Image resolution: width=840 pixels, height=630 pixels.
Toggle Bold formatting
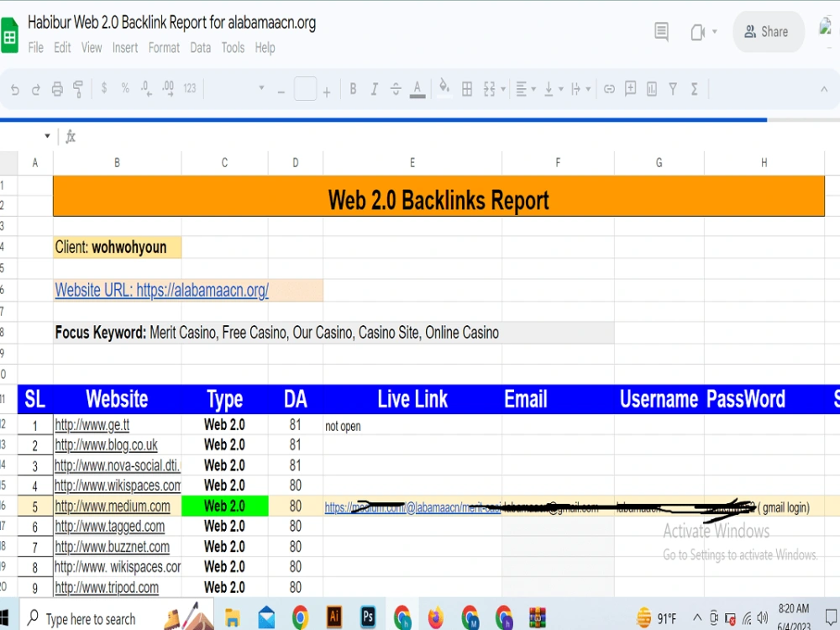coord(353,89)
